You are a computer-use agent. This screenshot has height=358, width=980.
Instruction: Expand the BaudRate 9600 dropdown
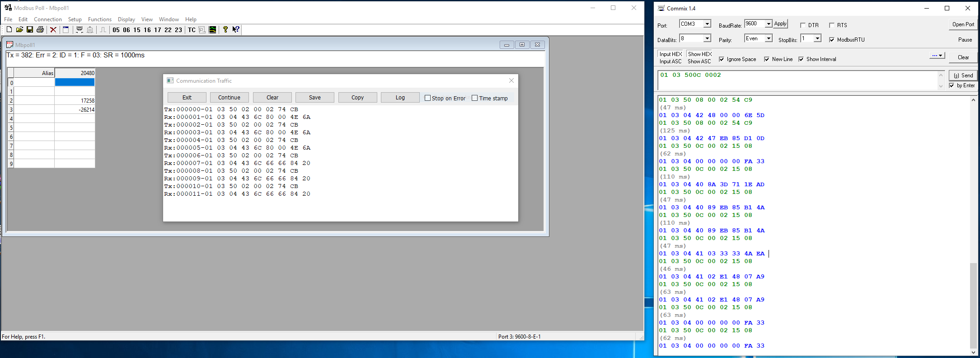point(768,24)
